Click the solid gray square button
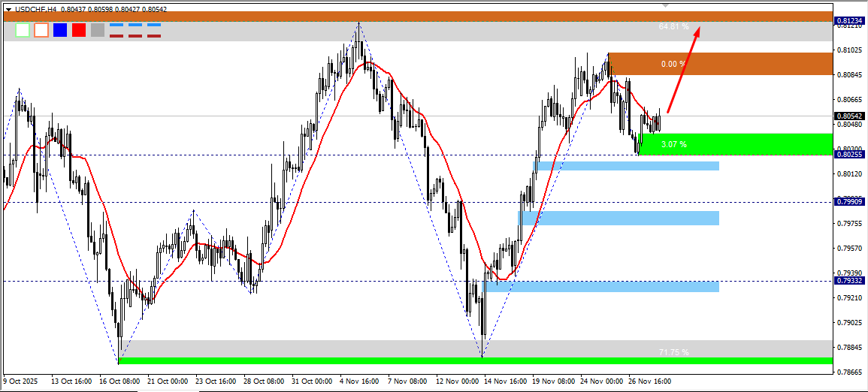The image size is (868, 392). [98, 30]
